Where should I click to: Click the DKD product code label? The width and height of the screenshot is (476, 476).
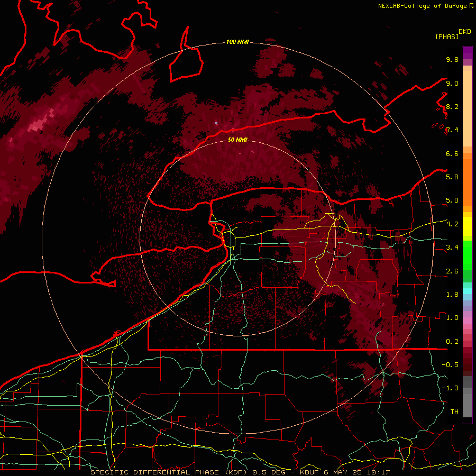[465, 32]
